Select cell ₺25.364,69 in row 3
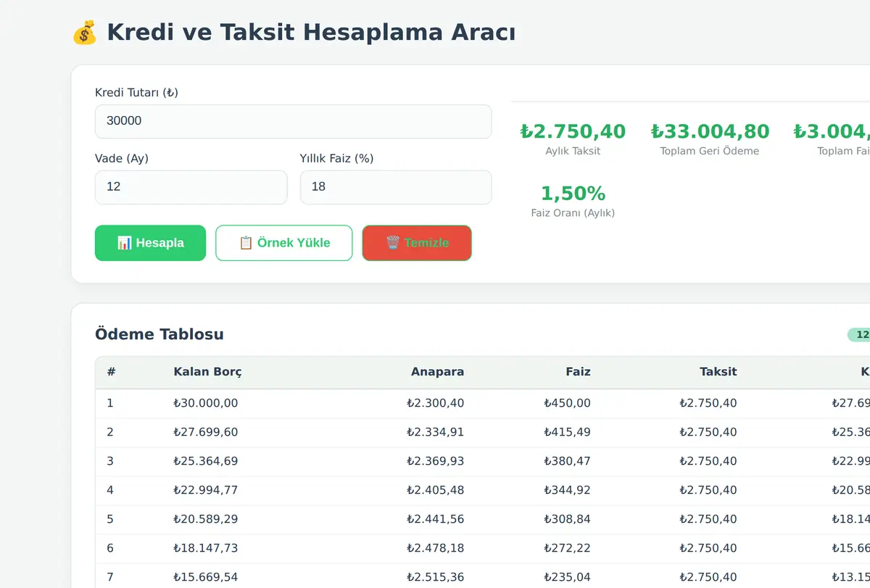This screenshot has width=870, height=588. pyautogui.click(x=206, y=461)
